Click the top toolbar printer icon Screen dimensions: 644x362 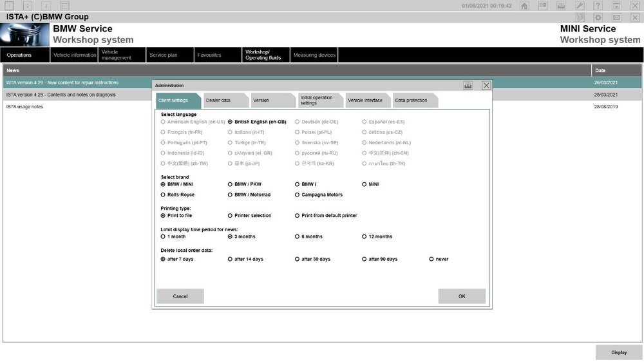click(561, 6)
